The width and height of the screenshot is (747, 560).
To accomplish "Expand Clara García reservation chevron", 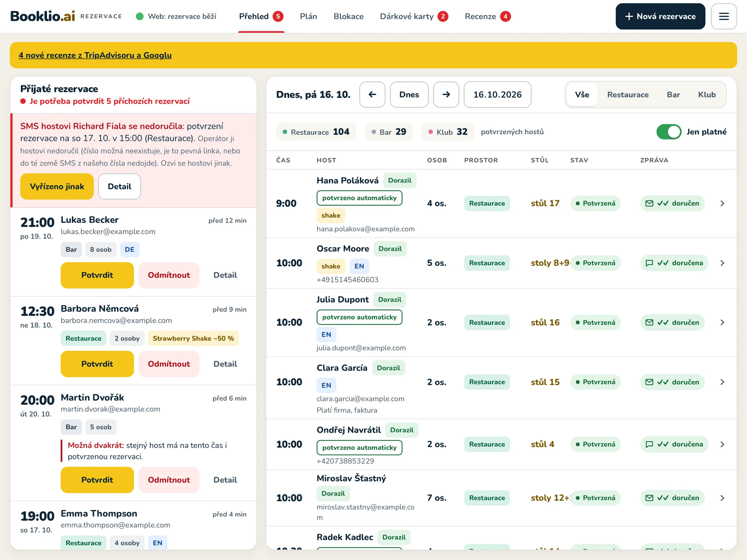I will click(722, 382).
